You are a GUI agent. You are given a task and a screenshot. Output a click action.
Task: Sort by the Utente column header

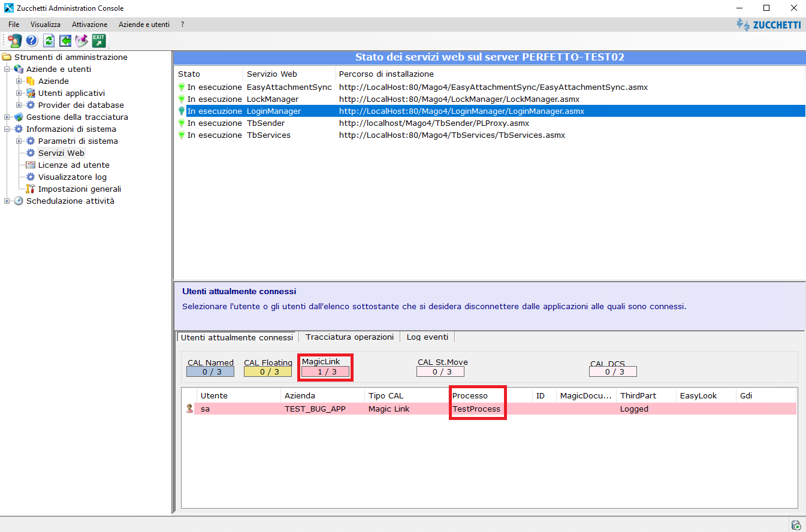[239, 395]
